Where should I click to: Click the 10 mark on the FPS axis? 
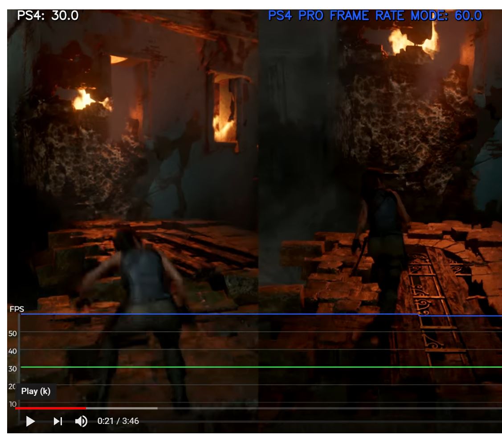tap(12, 404)
